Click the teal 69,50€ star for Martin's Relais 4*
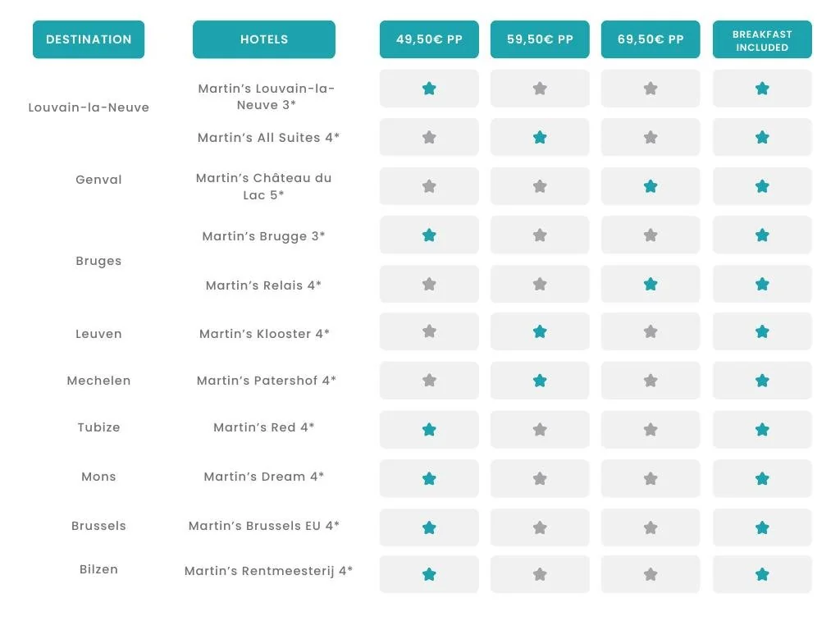This screenshot has width=840, height=630. (x=651, y=285)
